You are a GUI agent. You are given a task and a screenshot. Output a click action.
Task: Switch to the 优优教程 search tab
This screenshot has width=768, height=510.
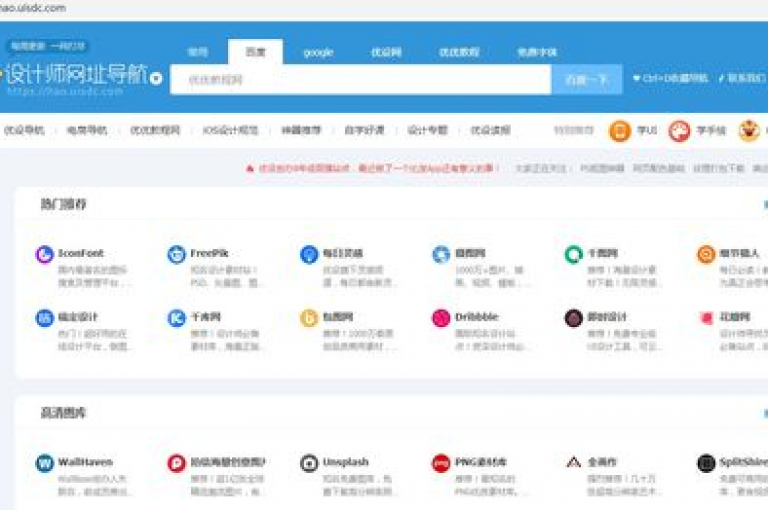pos(459,52)
